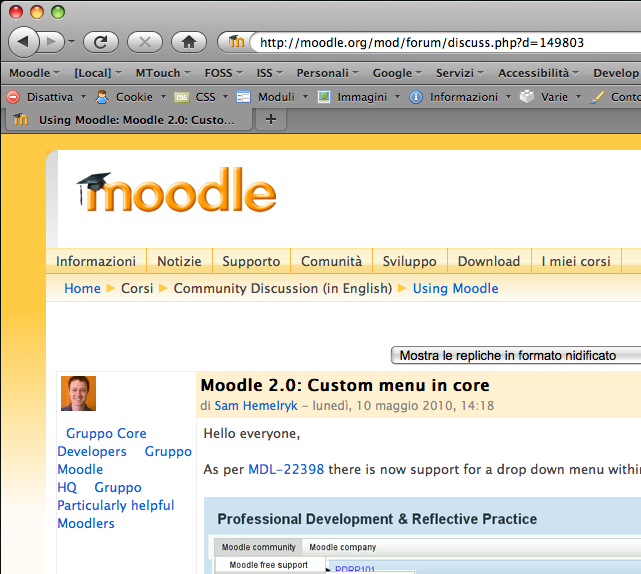Open the Moodle bookmarks folder
The image size is (641, 574).
click(34, 73)
